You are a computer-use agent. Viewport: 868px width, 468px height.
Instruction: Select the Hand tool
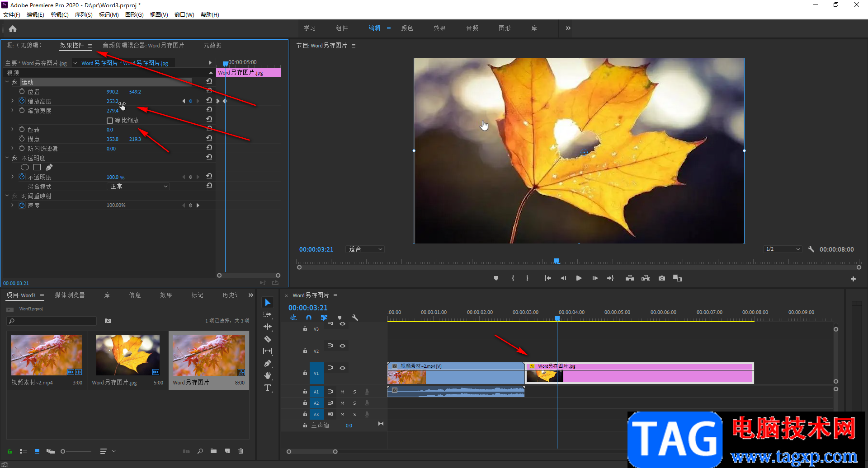tap(268, 375)
